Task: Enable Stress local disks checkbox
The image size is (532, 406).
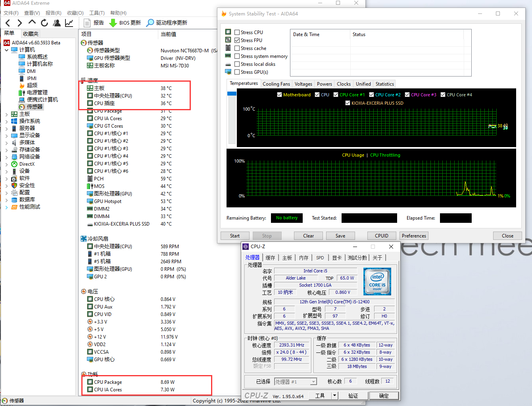Action: tap(237, 64)
